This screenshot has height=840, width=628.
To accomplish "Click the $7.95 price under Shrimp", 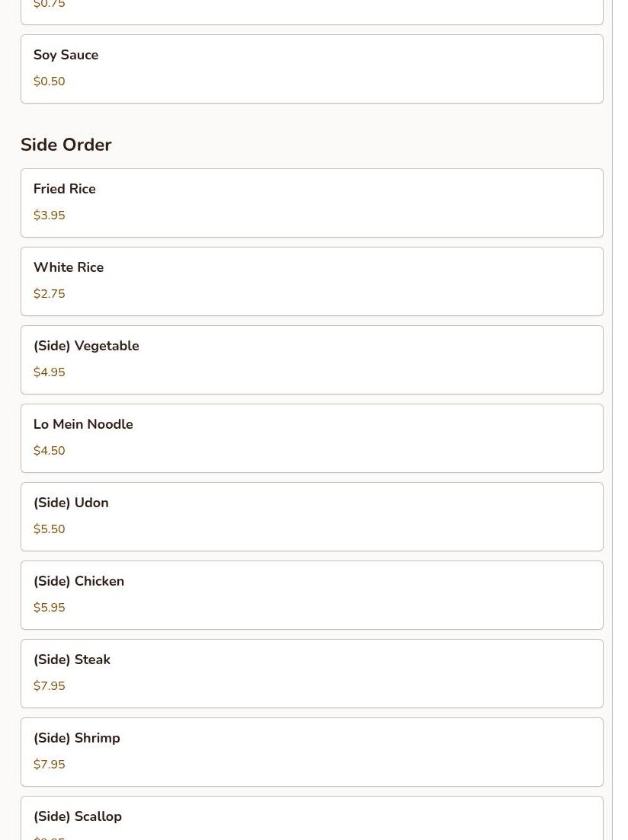I will [50, 765].
